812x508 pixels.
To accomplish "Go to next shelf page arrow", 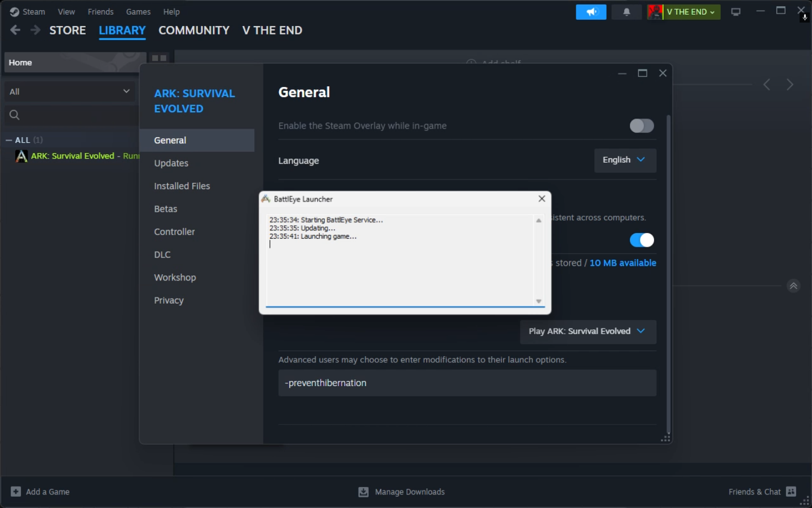I will tap(790, 85).
